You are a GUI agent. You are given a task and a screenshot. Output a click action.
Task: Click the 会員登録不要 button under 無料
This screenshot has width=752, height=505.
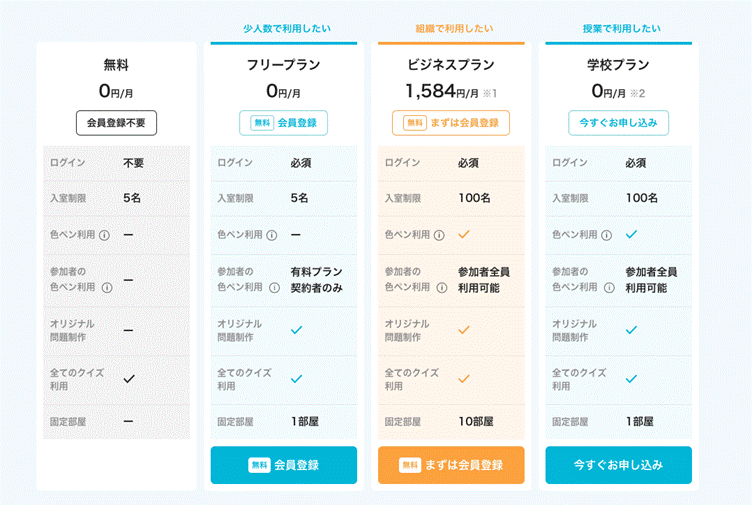[116, 123]
